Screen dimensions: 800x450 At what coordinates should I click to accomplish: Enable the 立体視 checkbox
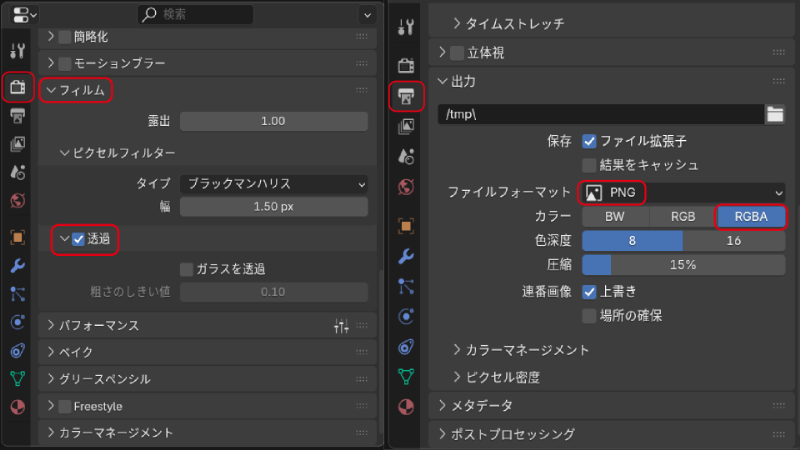pos(457,53)
